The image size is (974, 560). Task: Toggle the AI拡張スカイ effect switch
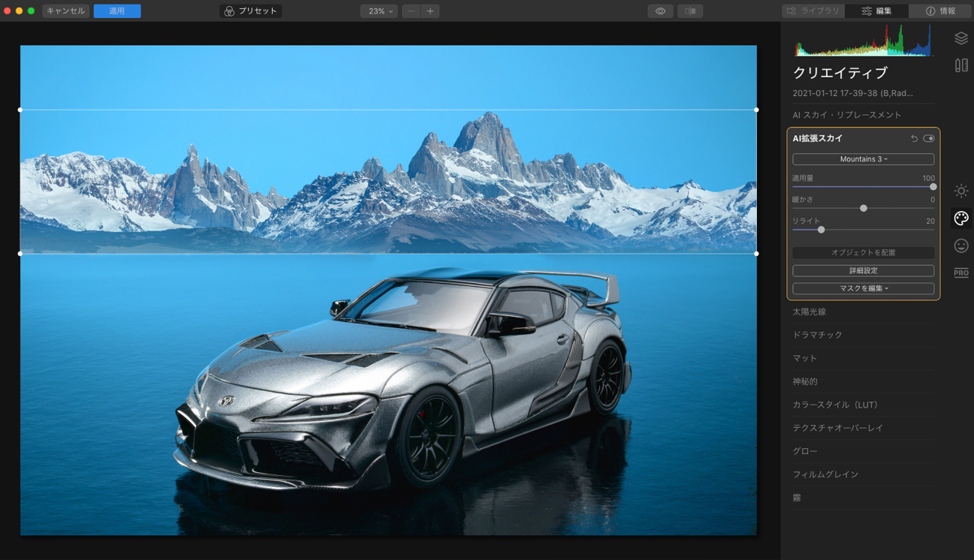929,139
